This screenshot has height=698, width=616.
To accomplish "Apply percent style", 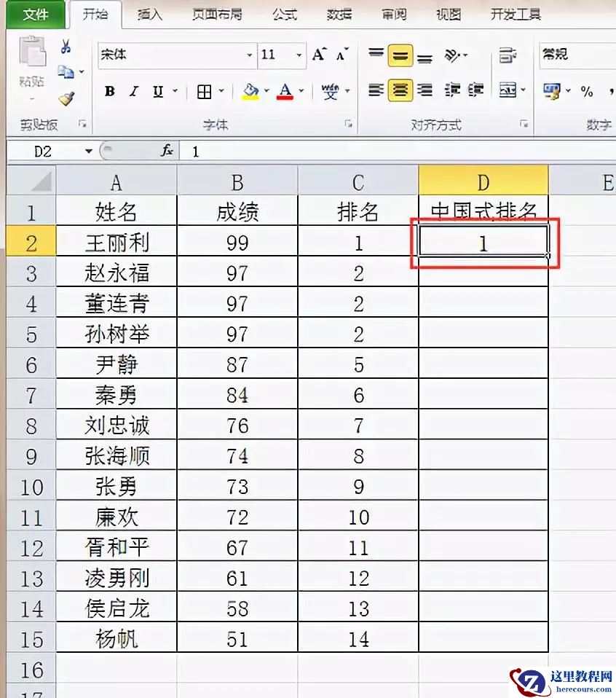I will [587, 92].
